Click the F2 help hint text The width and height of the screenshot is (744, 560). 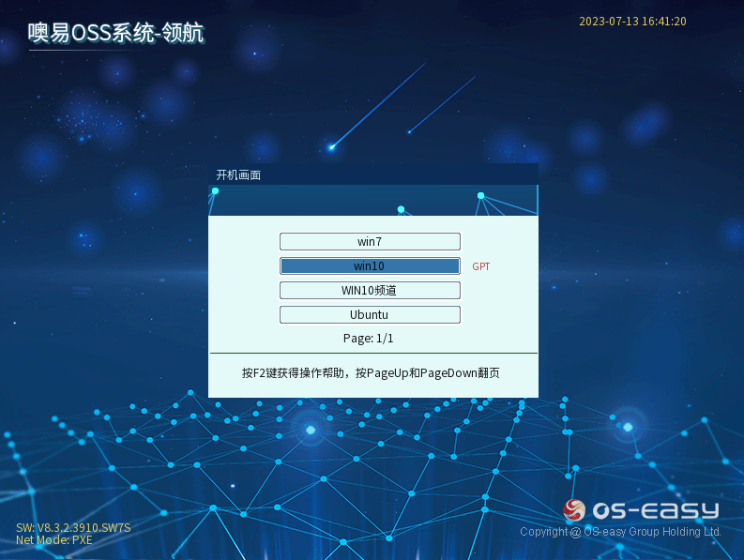tap(371, 373)
